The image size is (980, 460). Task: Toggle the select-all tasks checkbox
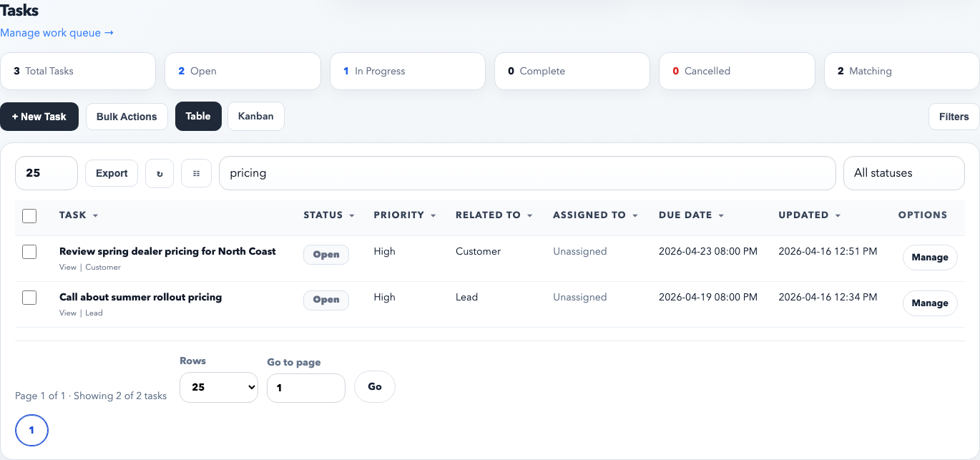click(x=29, y=215)
